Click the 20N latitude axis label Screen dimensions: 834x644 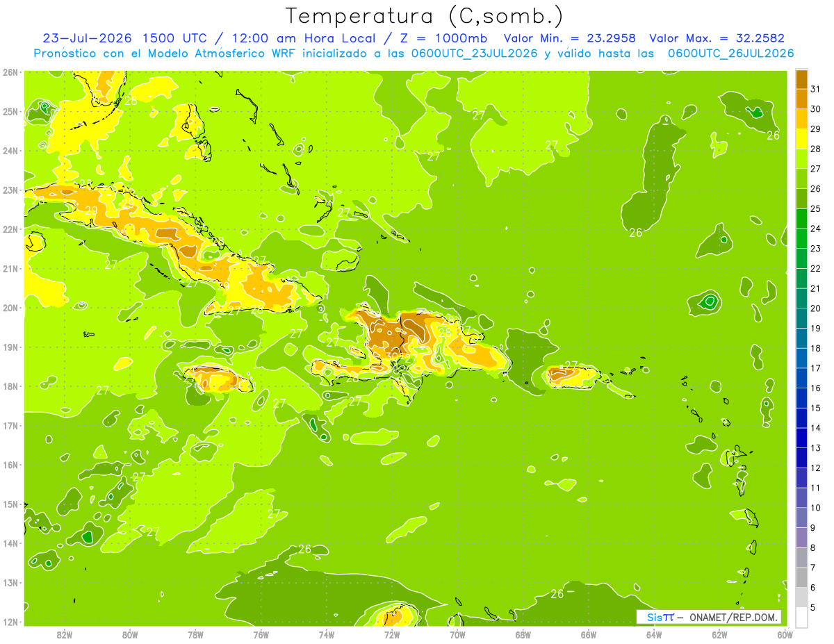(x=10, y=308)
